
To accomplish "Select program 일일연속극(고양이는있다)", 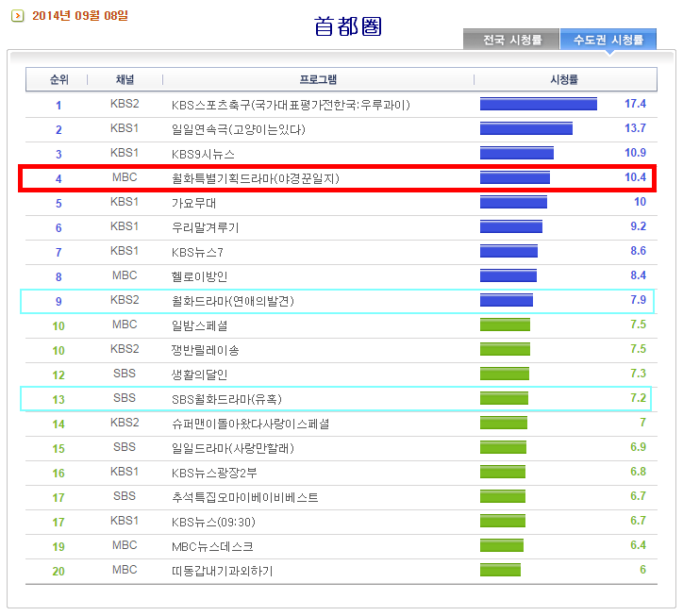I will point(239,129).
